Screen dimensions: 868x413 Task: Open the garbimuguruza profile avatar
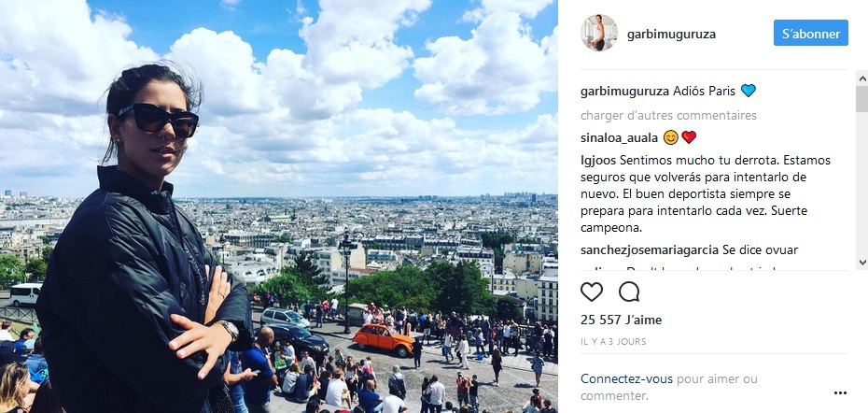[599, 34]
